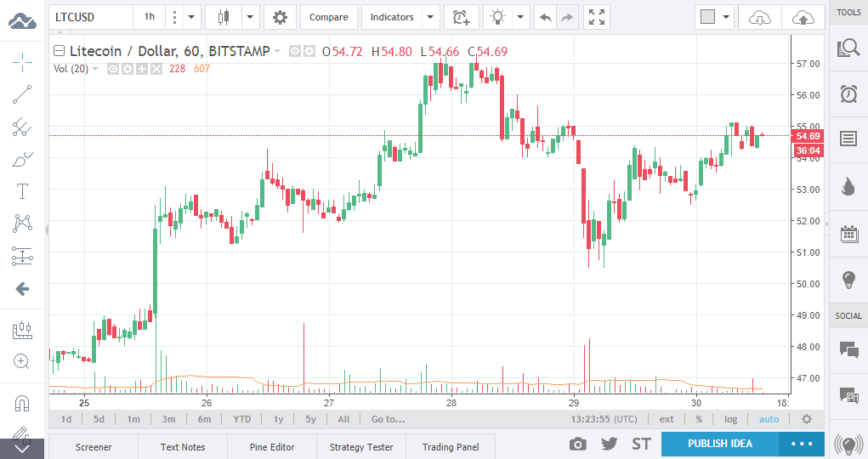
Task: Open the candlestick chart style button
Action: tap(223, 17)
